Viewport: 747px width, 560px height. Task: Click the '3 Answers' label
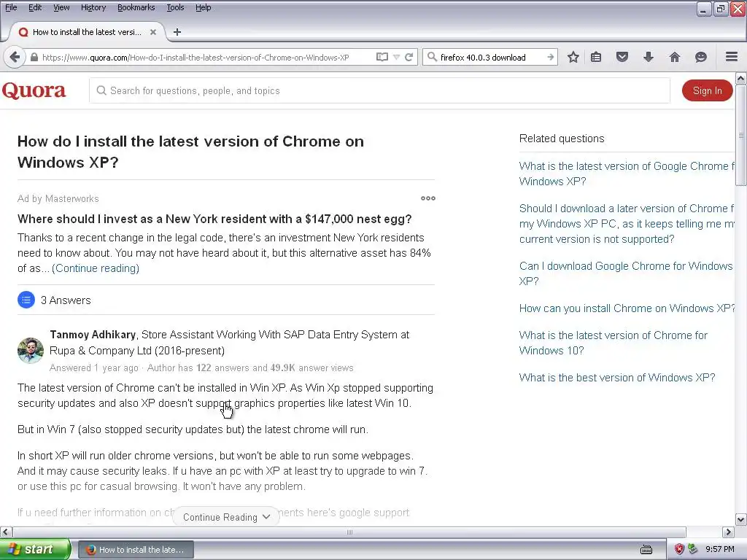pyautogui.click(x=66, y=300)
